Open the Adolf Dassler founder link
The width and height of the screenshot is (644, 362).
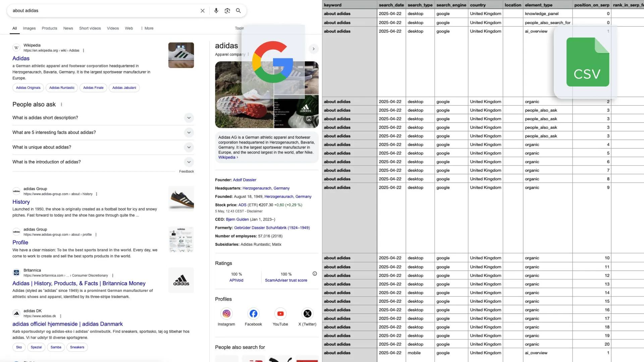click(x=245, y=180)
